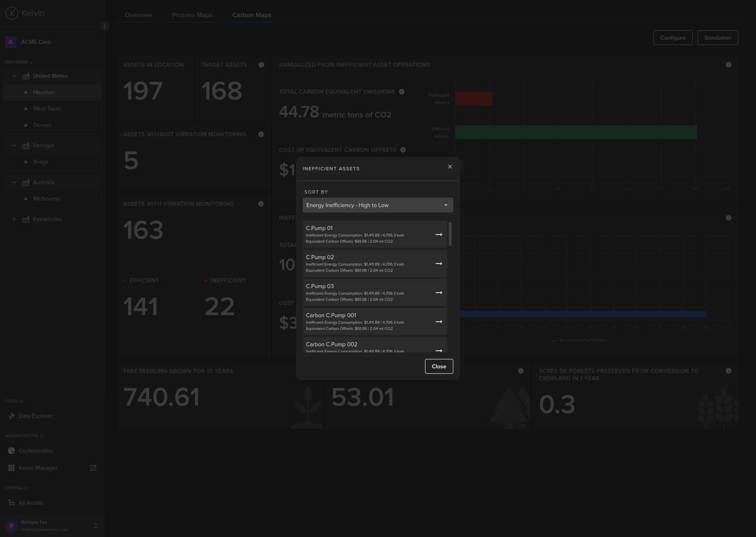Click the Kelvin logo

[25, 13]
